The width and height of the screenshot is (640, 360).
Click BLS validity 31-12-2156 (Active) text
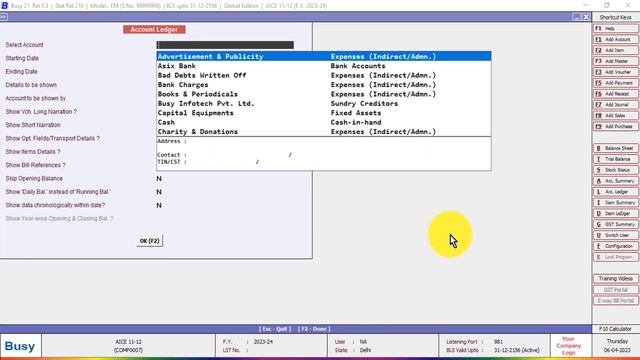[516, 350]
